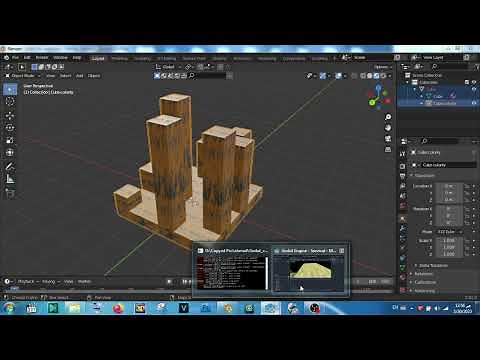Open the timeline Playback menu
Screen dimensions: 480x360
(27, 282)
